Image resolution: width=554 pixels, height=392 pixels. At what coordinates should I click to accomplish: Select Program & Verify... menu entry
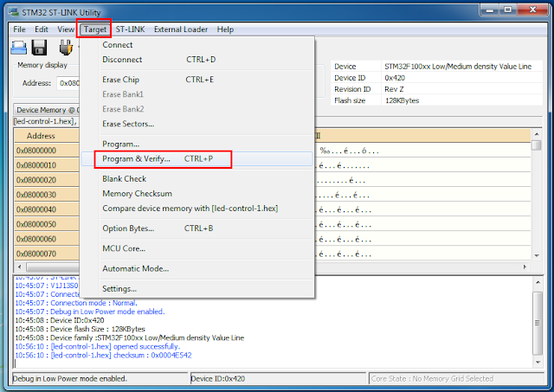click(196, 159)
